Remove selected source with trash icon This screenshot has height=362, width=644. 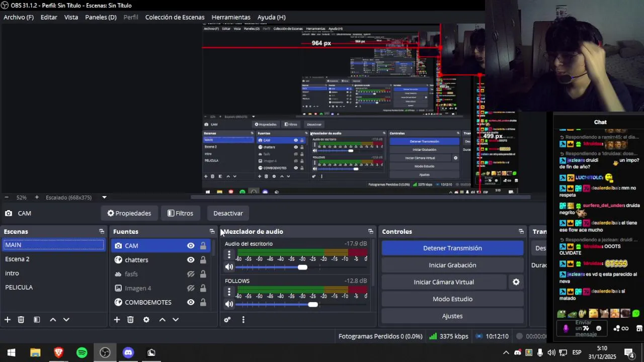click(x=130, y=320)
